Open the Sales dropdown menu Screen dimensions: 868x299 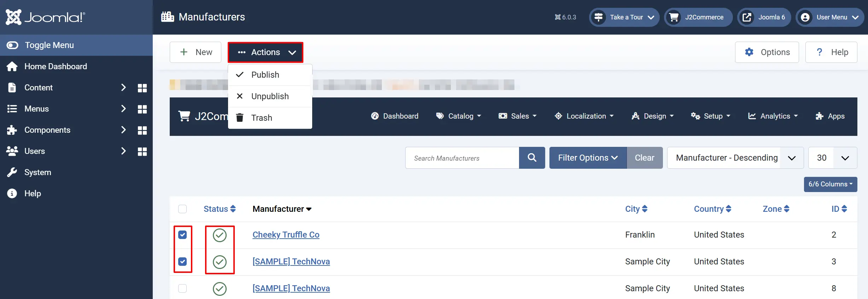coord(518,116)
